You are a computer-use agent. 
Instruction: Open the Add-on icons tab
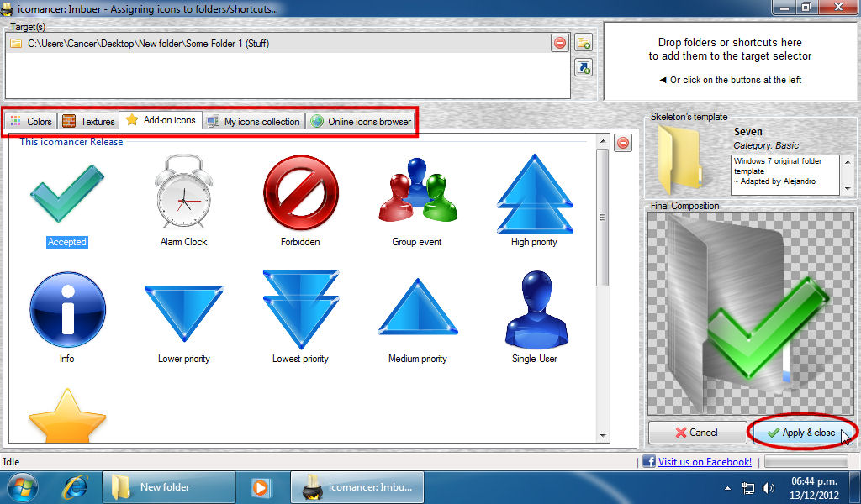tap(161, 120)
